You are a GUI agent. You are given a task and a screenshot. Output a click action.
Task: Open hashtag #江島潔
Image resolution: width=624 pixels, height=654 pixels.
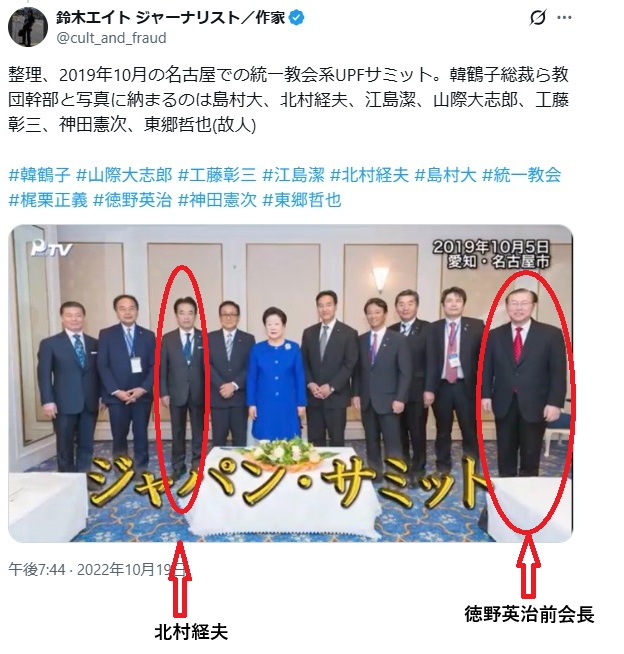point(294,175)
